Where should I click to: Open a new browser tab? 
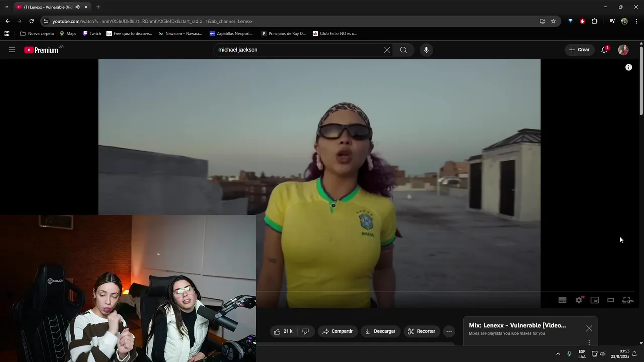click(x=98, y=7)
